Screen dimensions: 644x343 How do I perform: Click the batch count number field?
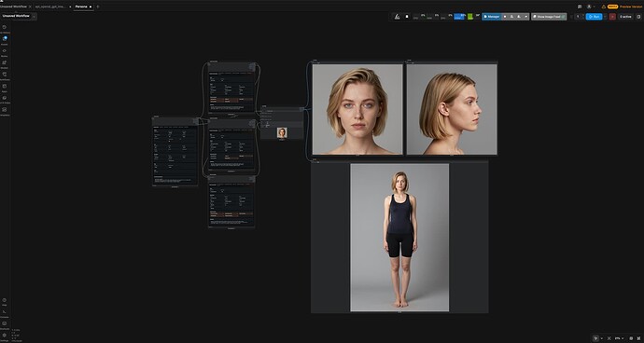click(x=578, y=17)
